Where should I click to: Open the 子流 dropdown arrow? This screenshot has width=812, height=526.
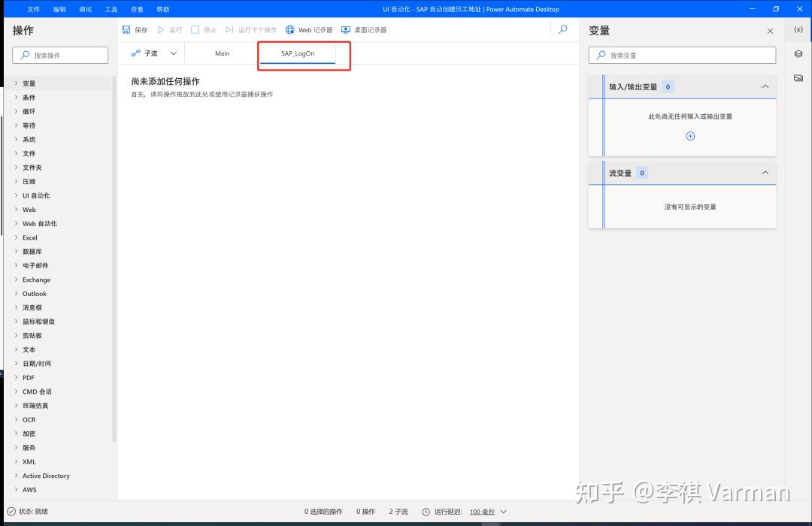[174, 53]
